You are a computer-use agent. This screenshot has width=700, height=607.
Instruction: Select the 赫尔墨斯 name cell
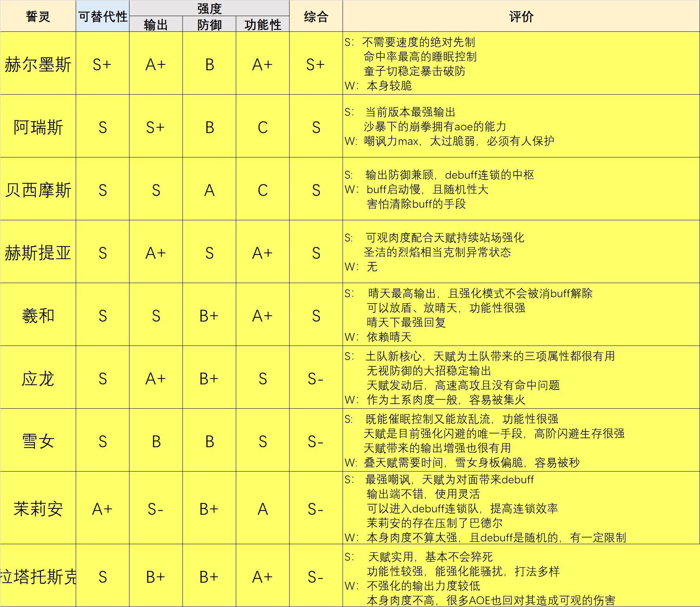pyautogui.click(x=38, y=63)
